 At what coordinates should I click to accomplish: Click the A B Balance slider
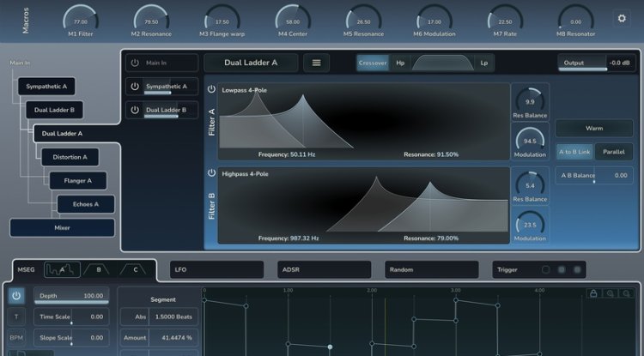coord(594,176)
